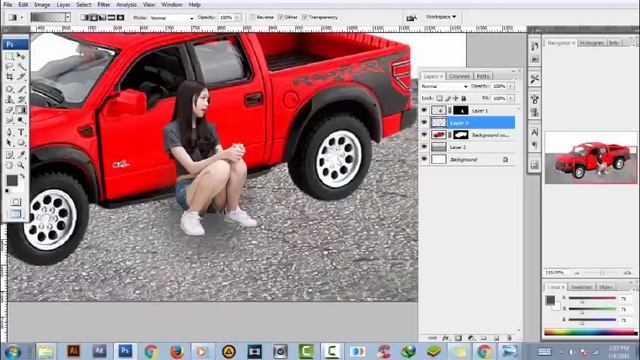Select the History Brush tool
The width and height of the screenshot is (640, 360).
click(21, 99)
